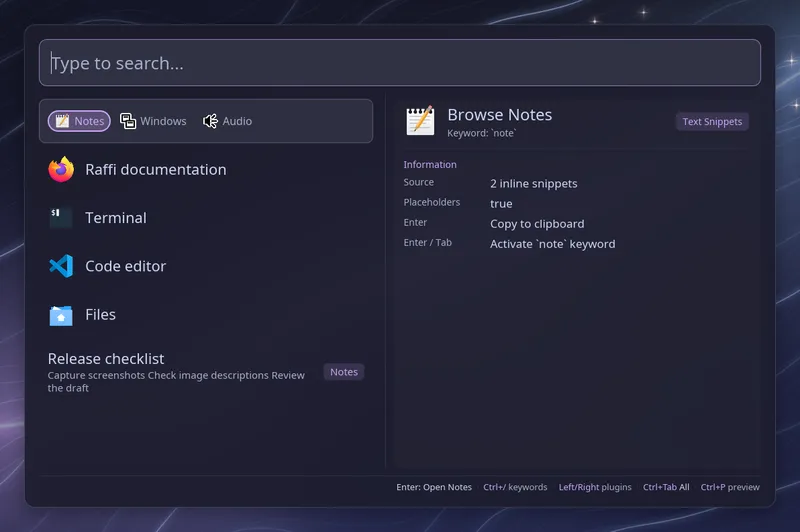Click the Text Snippets badge

point(712,121)
